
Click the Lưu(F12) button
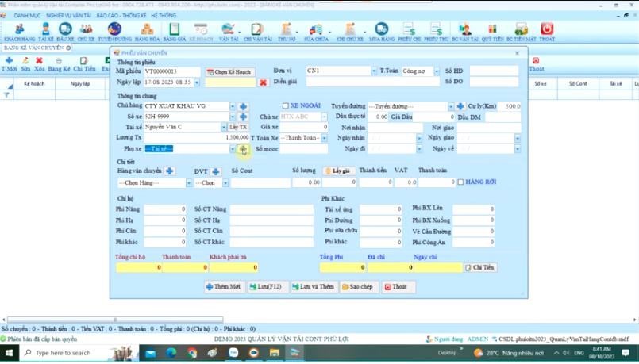click(x=268, y=286)
